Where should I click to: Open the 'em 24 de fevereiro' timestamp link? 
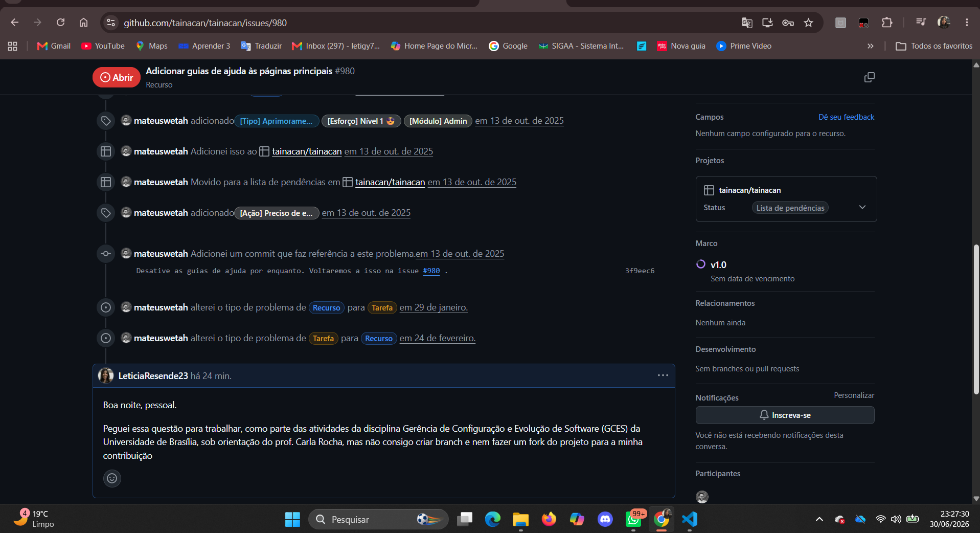click(437, 338)
